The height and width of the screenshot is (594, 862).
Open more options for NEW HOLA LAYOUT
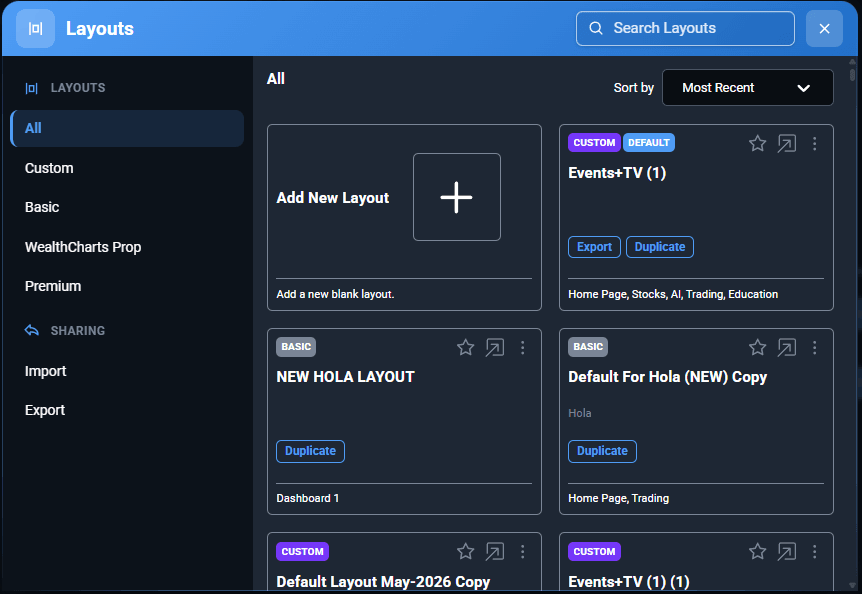pyautogui.click(x=523, y=347)
